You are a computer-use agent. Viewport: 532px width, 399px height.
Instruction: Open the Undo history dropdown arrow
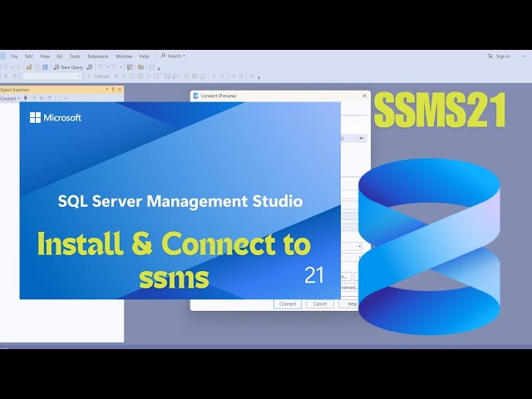click(x=107, y=67)
